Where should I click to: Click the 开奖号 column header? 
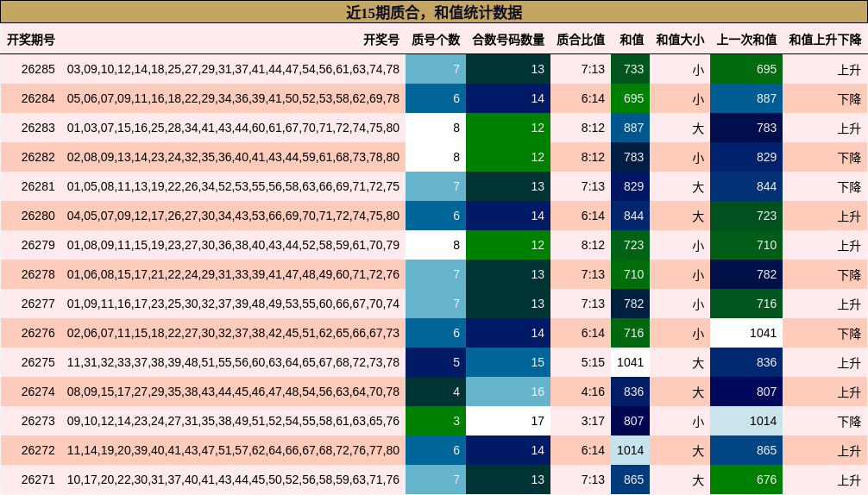(381, 40)
